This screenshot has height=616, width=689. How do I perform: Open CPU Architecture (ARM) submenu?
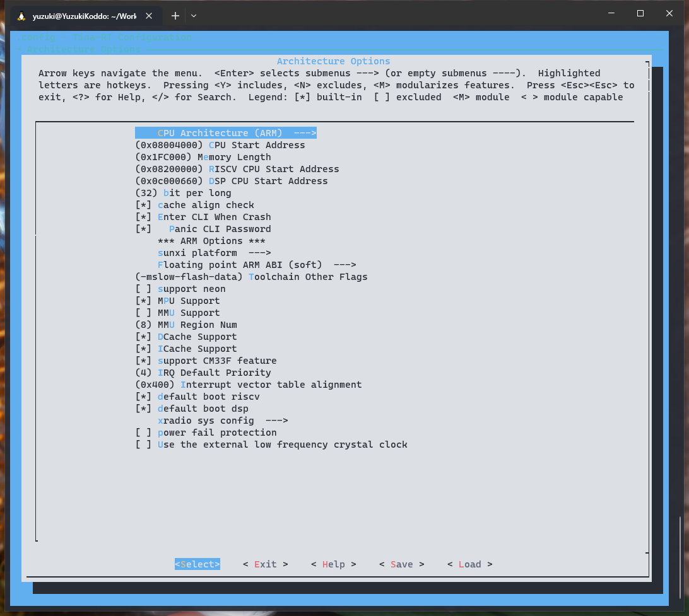coord(225,133)
